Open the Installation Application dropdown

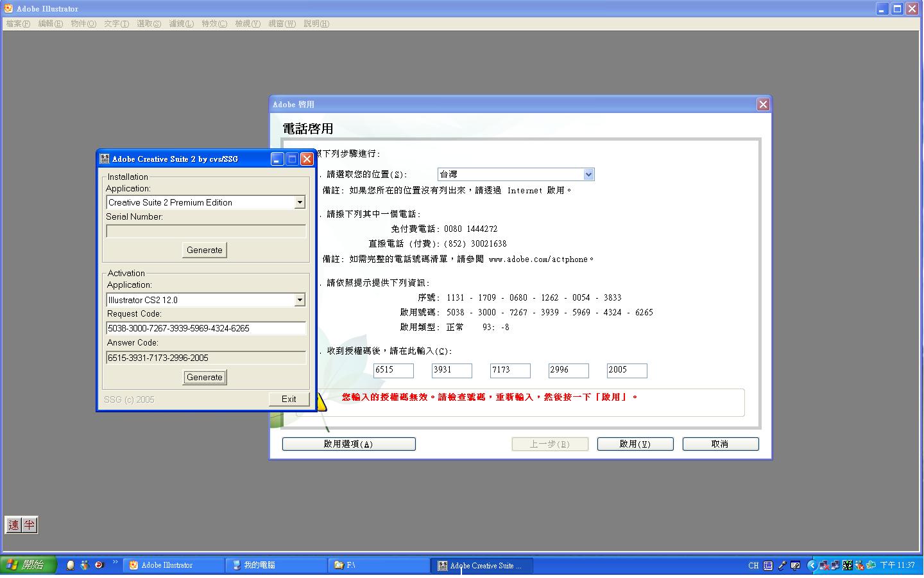(x=205, y=202)
